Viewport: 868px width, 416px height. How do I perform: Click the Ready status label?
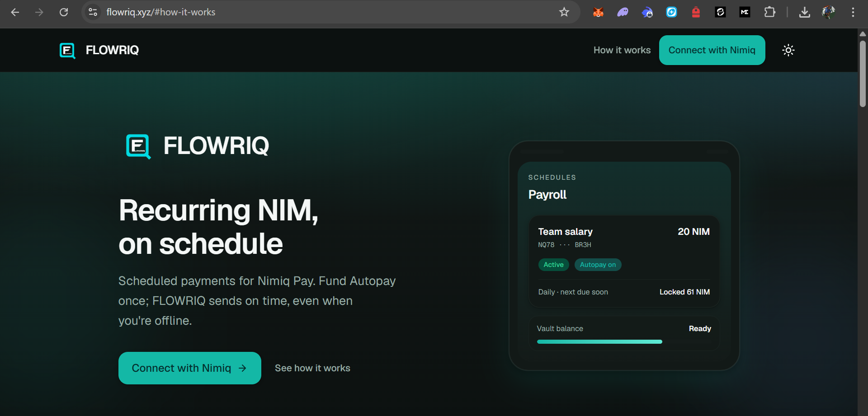coord(700,329)
